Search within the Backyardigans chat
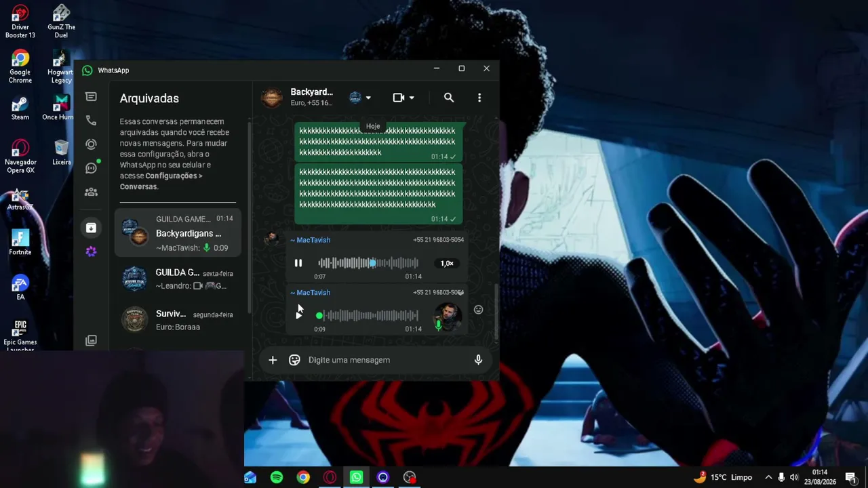 pyautogui.click(x=449, y=98)
